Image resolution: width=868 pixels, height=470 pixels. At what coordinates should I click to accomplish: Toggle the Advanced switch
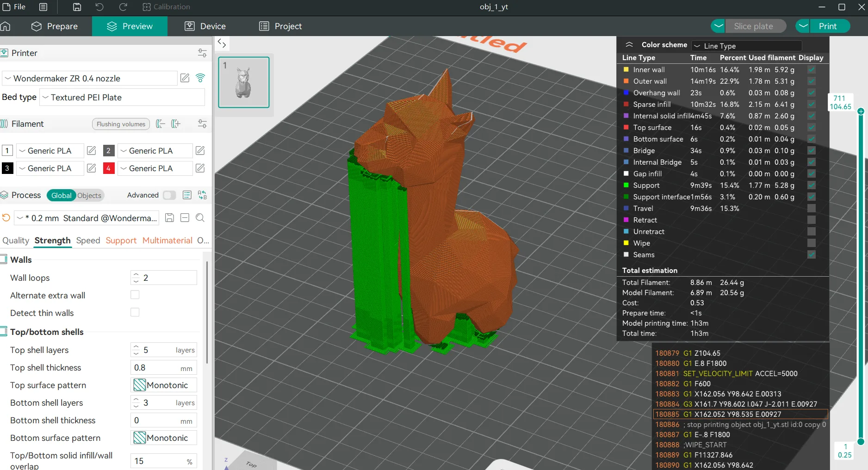coord(169,195)
